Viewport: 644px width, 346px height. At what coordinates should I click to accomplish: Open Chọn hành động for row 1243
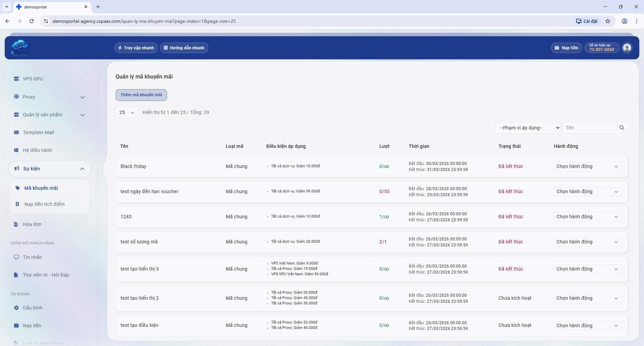(588, 217)
